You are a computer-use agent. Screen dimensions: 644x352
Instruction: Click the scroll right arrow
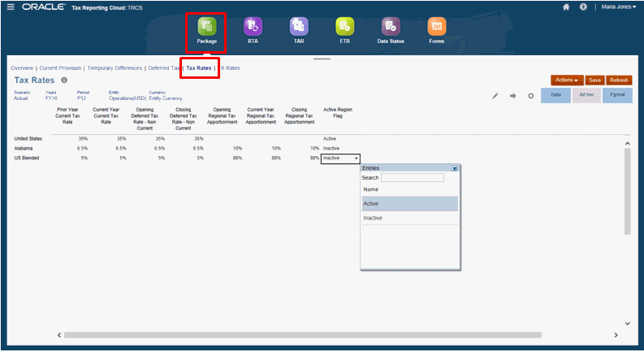pos(616,335)
